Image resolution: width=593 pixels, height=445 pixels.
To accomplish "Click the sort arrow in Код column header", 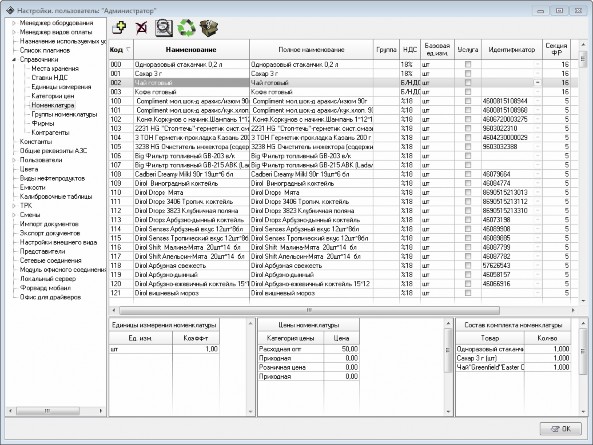I will [128, 49].
